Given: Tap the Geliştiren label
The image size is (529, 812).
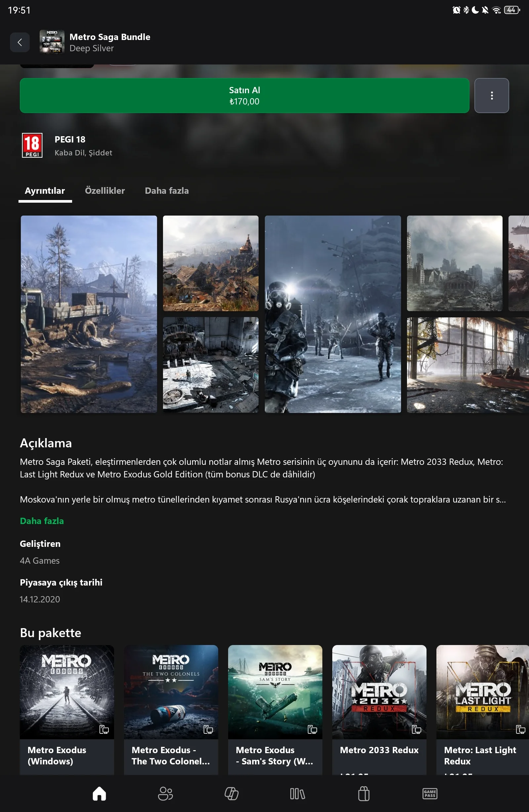Looking at the screenshot, I should (x=40, y=544).
